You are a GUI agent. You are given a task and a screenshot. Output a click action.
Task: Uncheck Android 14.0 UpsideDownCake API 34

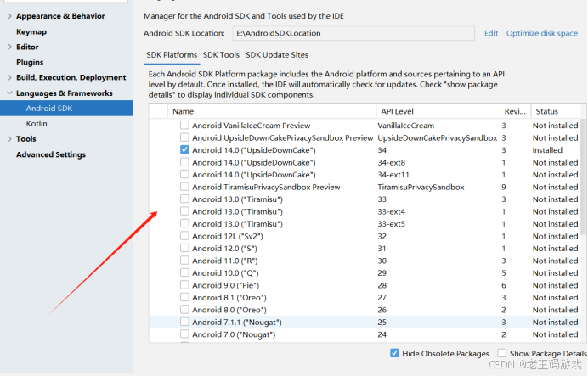click(184, 149)
